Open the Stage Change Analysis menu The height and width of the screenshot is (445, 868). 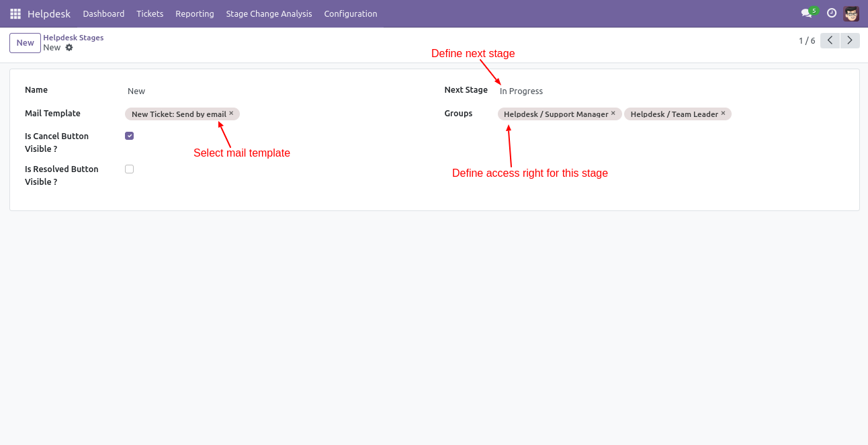click(269, 13)
